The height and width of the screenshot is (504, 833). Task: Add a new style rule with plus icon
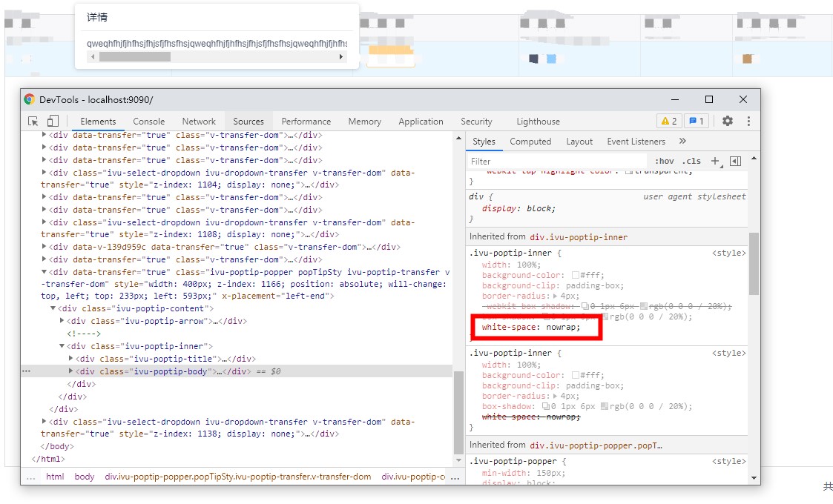click(716, 161)
